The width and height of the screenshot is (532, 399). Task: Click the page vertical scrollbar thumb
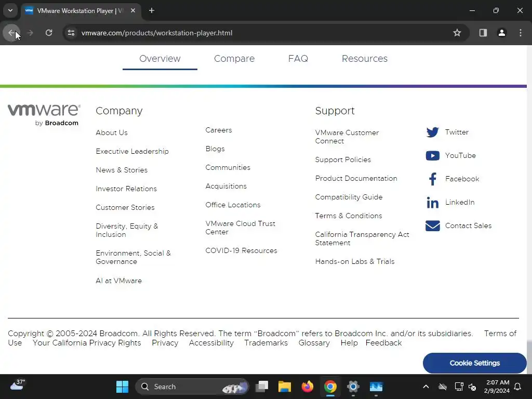529,356
